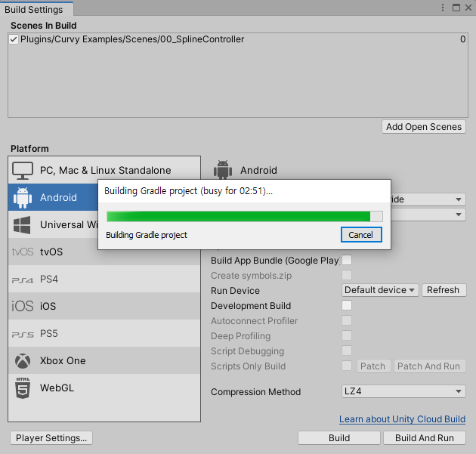Click the 'Run Device' label
Image resolution: width=476 pixels, height=454 pixels.
pyautogui.click(x=235, y=290)
